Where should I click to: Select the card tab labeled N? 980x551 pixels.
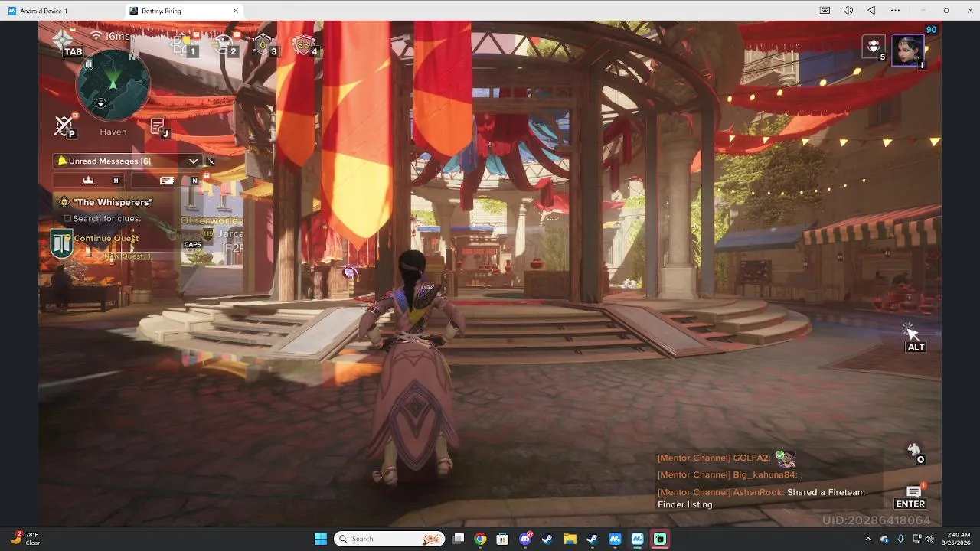tap(167, 181)
